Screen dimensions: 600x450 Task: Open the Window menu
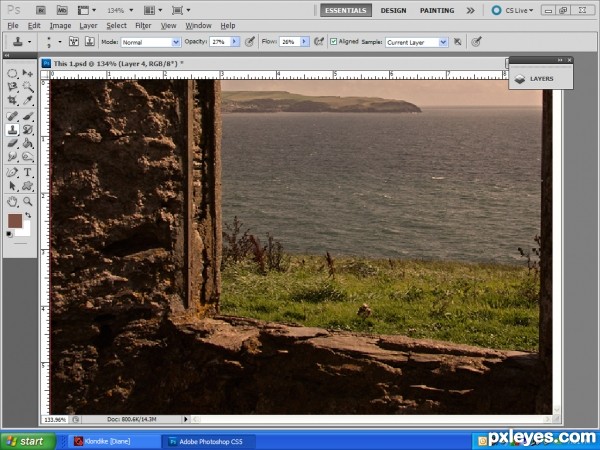click(198, 26)
